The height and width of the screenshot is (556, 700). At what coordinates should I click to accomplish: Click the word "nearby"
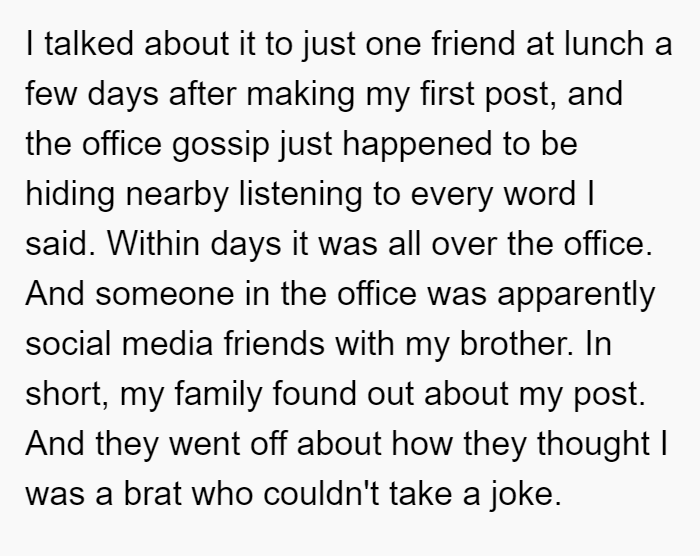tap(177, 194)
